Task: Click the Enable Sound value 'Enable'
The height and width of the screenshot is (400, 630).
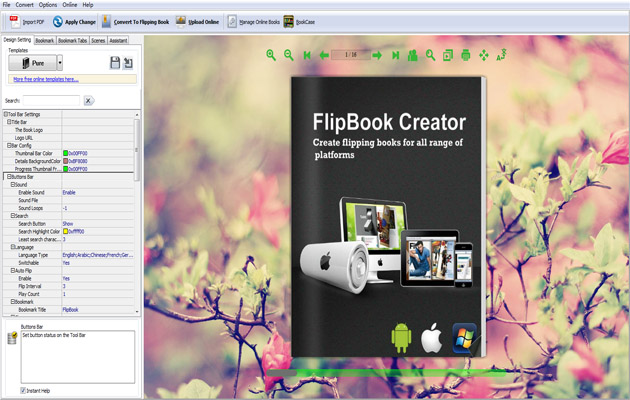Action: (69, 192)
